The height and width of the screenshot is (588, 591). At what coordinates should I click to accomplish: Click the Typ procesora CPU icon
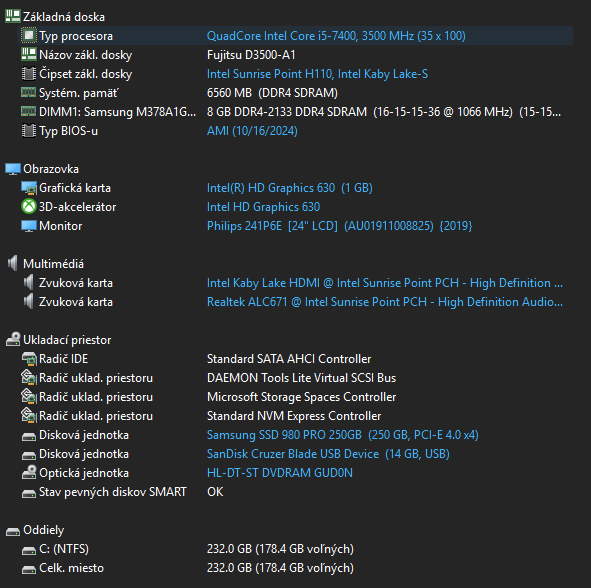pos(29,36)
